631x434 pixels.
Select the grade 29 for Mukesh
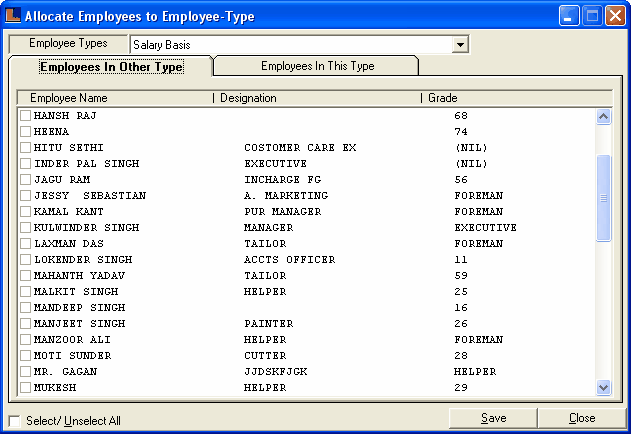tap(461, 388)
